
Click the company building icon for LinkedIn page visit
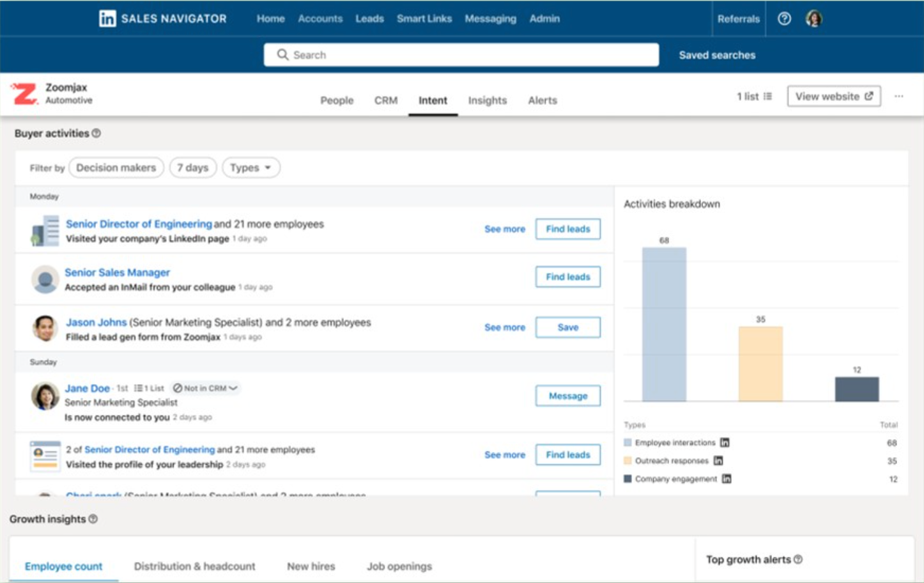[x=45, y=231]
